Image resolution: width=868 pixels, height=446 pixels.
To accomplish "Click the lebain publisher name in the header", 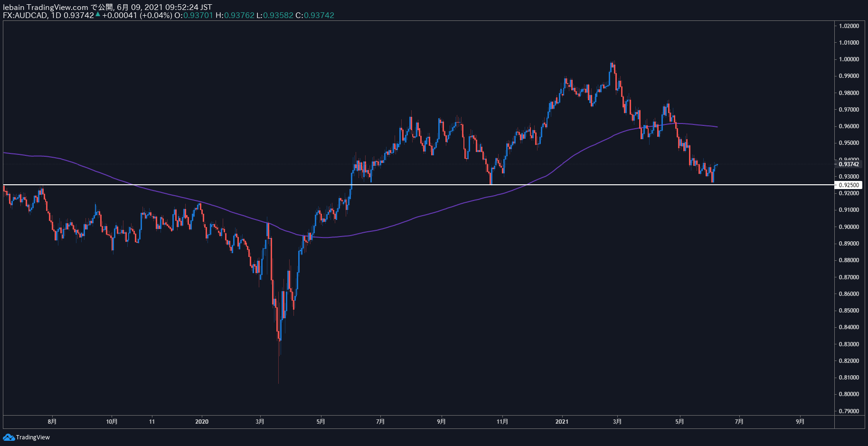I will 14,7.
